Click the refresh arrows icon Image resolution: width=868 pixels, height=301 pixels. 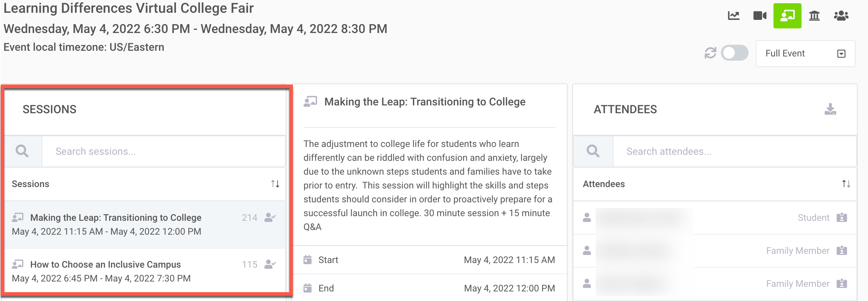710,53
